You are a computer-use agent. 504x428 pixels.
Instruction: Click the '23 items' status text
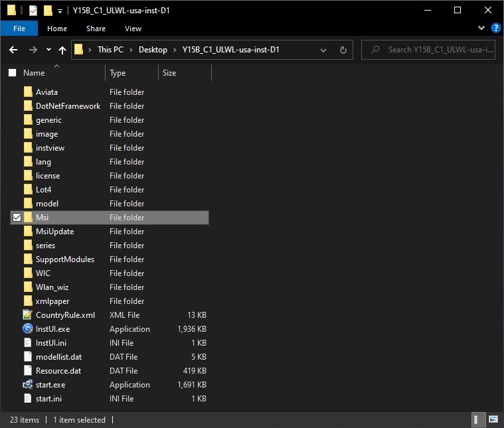tap(25, 420)
